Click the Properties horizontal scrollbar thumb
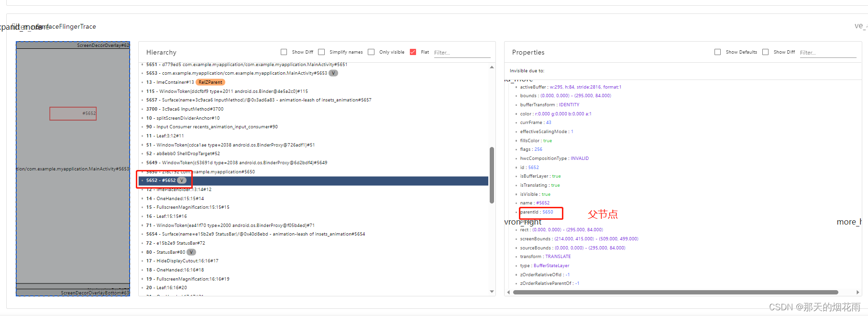The height and width of the screenshot is (316, 868). click(x=675, y=292)
